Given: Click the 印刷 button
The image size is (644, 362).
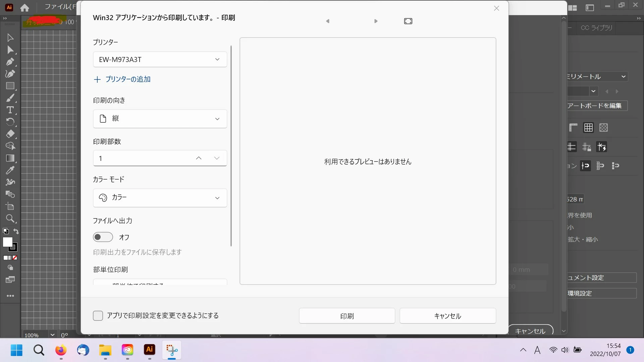Looking at the screenshot, I should click(347, 316).
